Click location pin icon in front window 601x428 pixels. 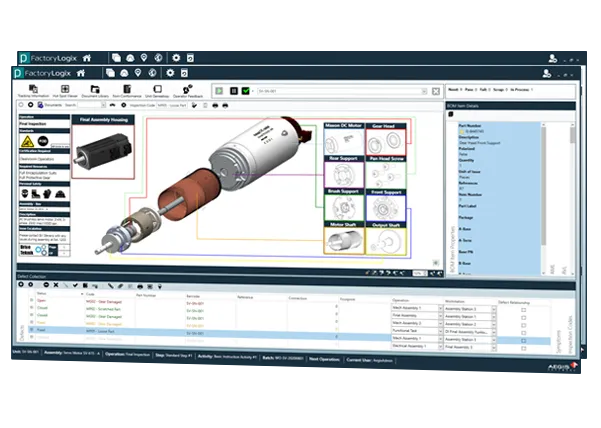point(138,73)
